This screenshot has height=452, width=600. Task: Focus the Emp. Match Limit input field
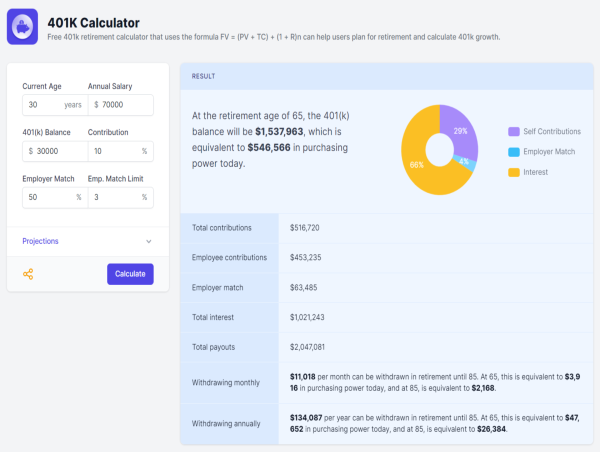(x=121, y=197)
